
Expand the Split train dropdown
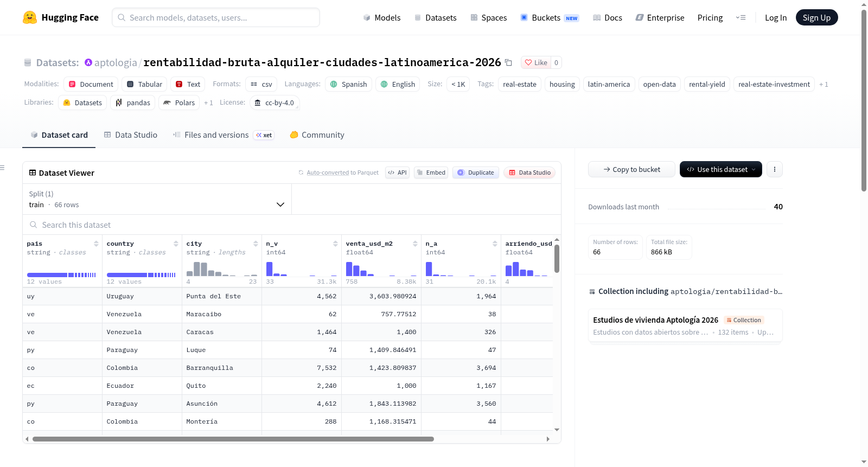(157, 199)
